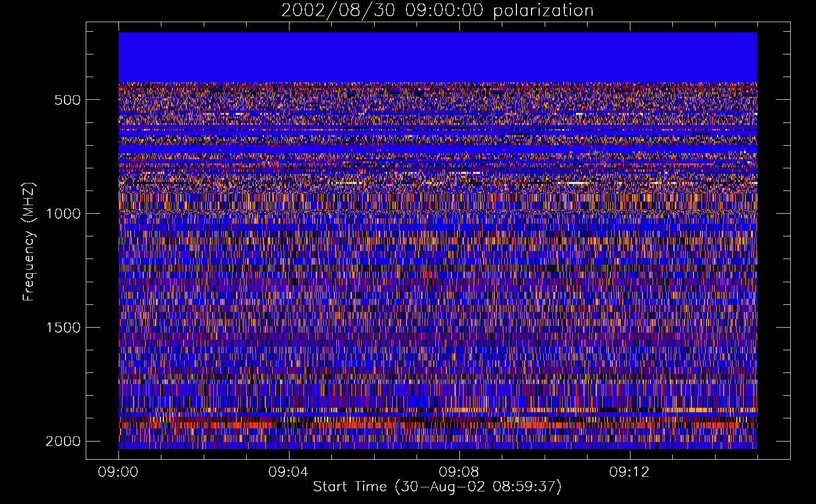Click the bright red-orange band near 1900 MHz
This screenshot has width=816, height=504.
tap(438, 425)
